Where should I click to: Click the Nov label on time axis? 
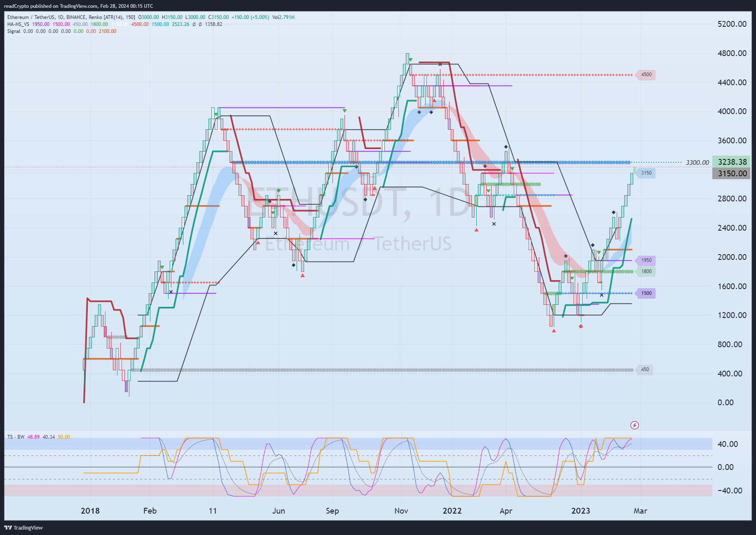pos(401,511)
